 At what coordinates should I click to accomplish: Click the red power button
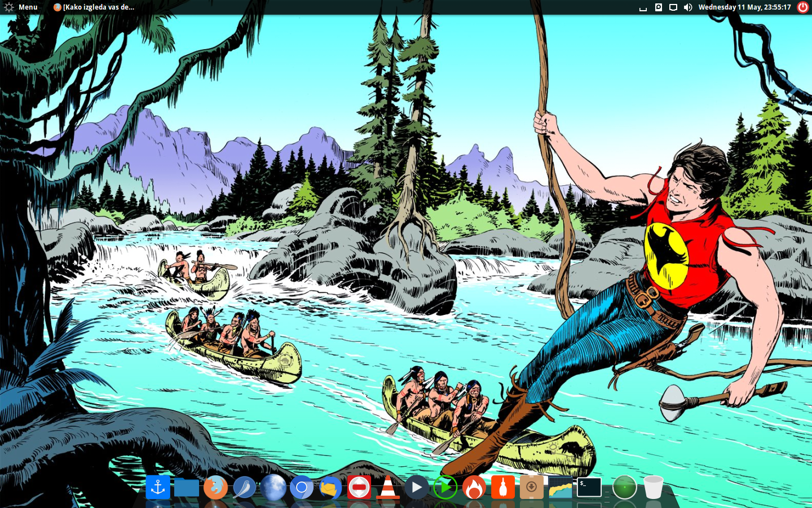pyautogui.click(x=803, y=7)
